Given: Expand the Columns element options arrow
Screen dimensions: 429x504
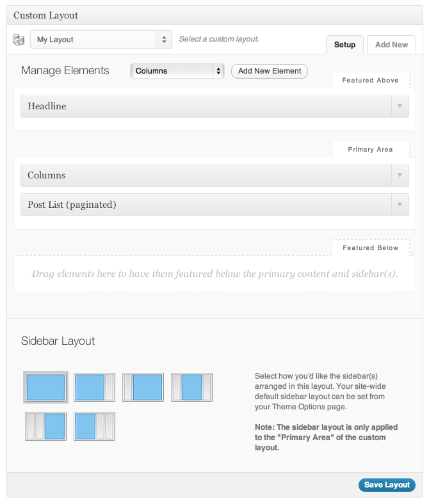Looking at the screenshot, I should (400, 175).
